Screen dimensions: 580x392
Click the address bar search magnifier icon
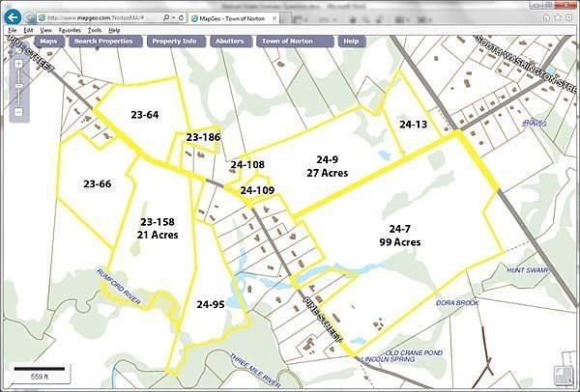pos(166,17)
